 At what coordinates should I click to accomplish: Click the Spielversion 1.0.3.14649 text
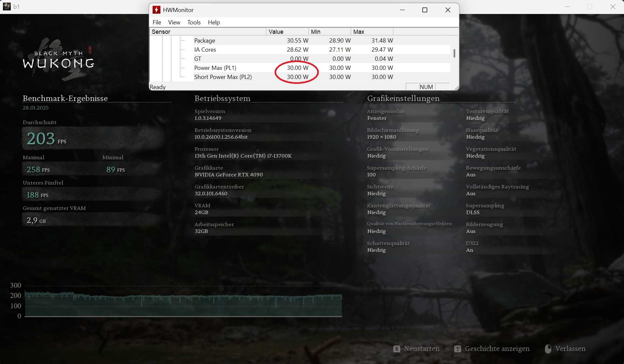tap(208, 118)
